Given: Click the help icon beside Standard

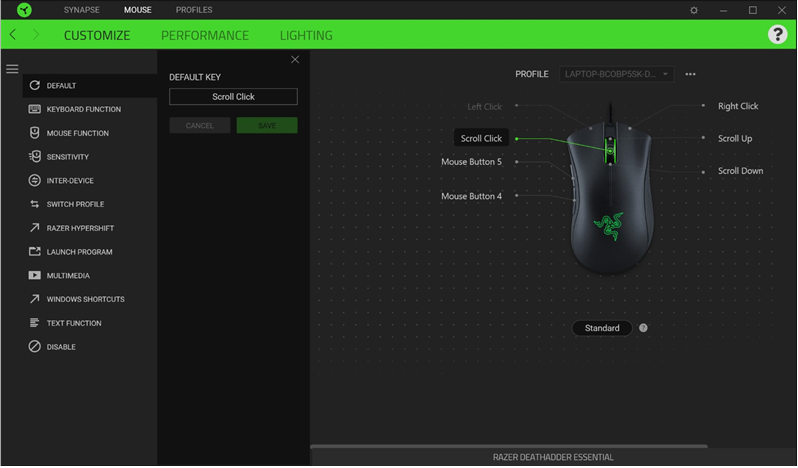Looking at the screenshot, I should point(643,328).
